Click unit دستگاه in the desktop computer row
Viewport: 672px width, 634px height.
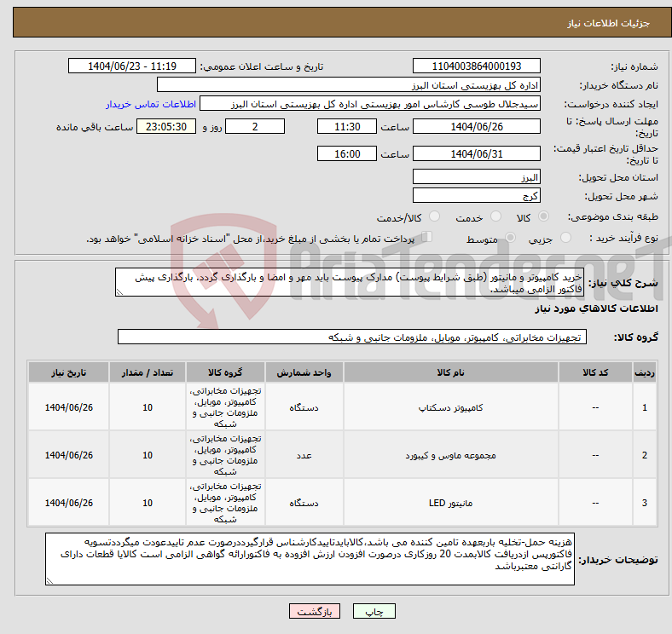pos(304,407)
